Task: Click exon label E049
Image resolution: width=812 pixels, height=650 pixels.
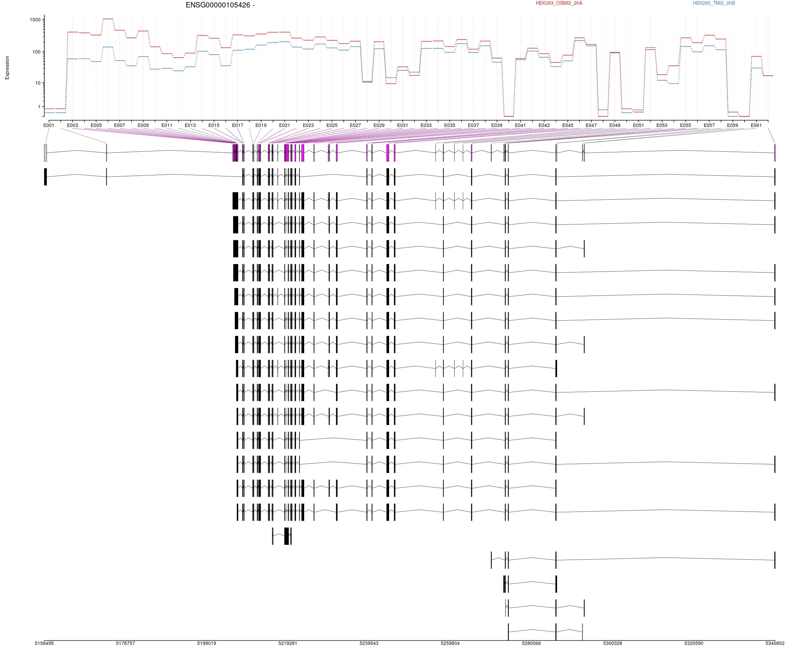Action: 615,126
